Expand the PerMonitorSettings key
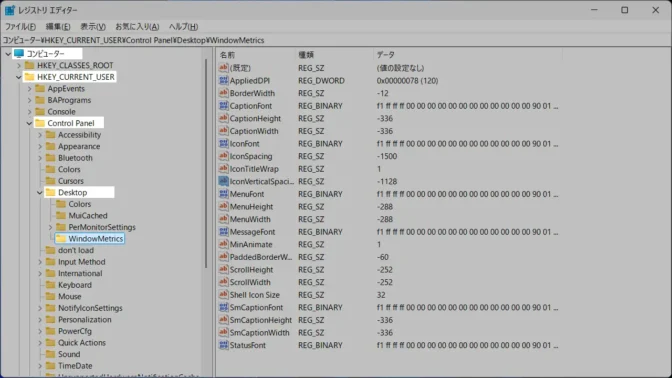This screenshot has width=672, height=378. (x=51, y=227)
